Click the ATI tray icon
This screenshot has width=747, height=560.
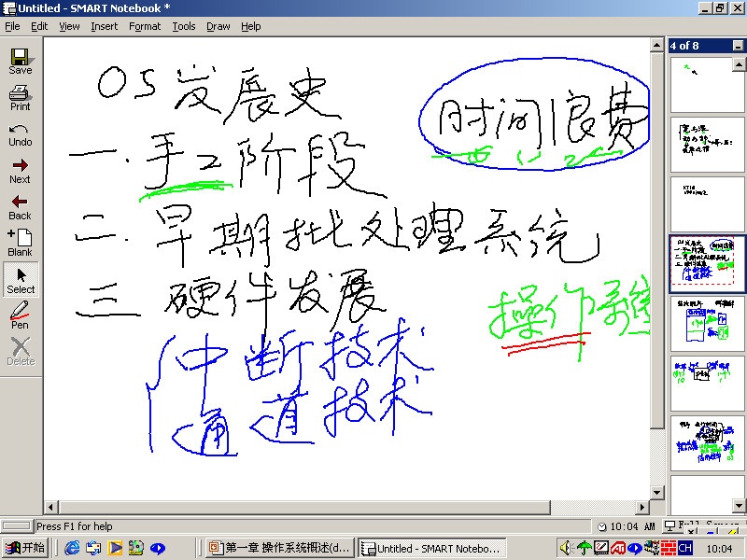[x=618, y=548]
